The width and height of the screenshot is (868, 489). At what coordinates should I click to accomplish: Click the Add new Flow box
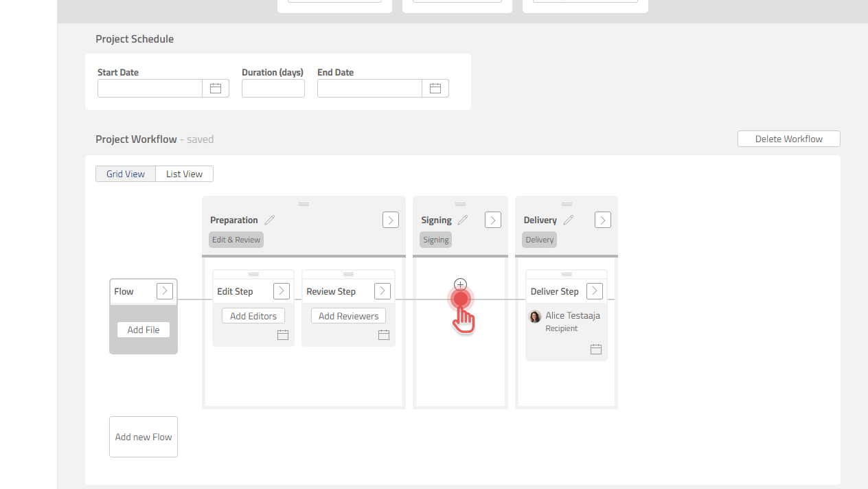(x=144, y=437)
